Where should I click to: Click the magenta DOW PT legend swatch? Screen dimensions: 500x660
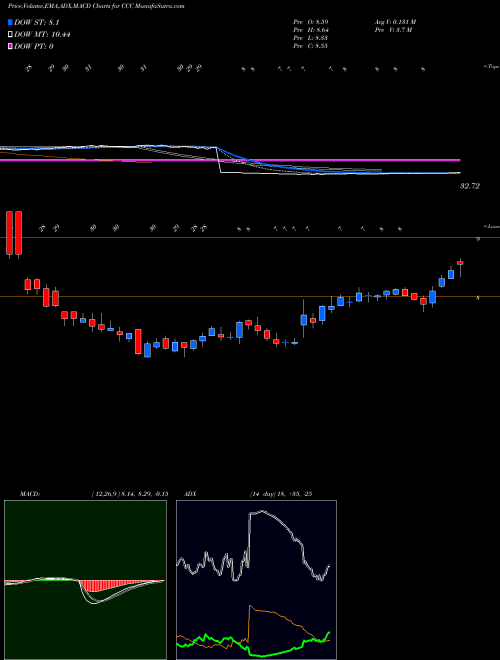[10, 46]
